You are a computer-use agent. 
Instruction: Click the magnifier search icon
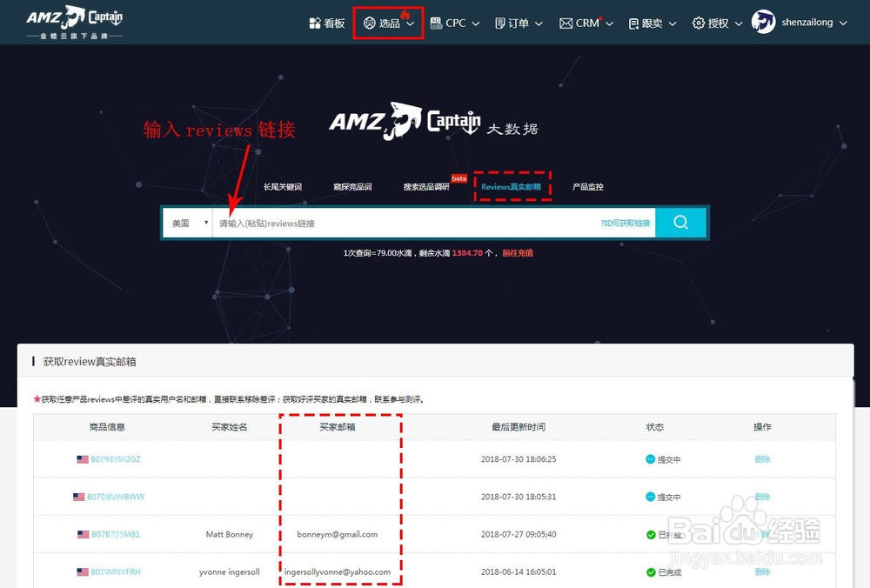click(x=681, y=222)
